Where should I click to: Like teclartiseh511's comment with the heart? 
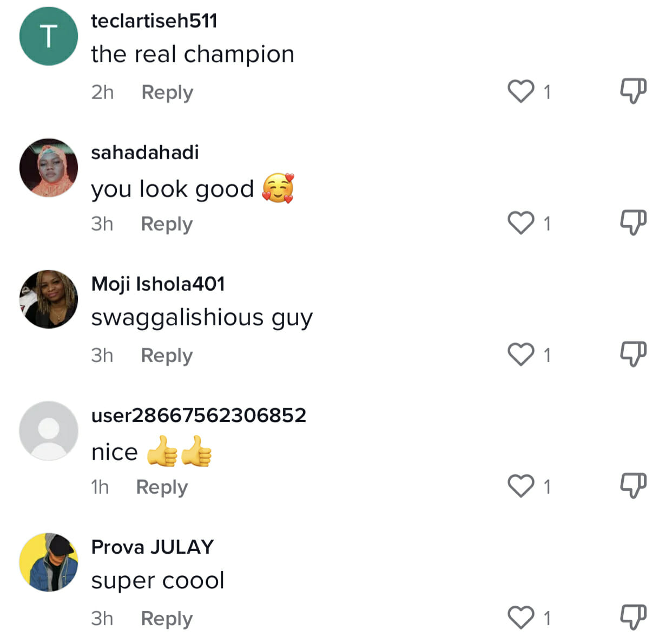(521, 91)
